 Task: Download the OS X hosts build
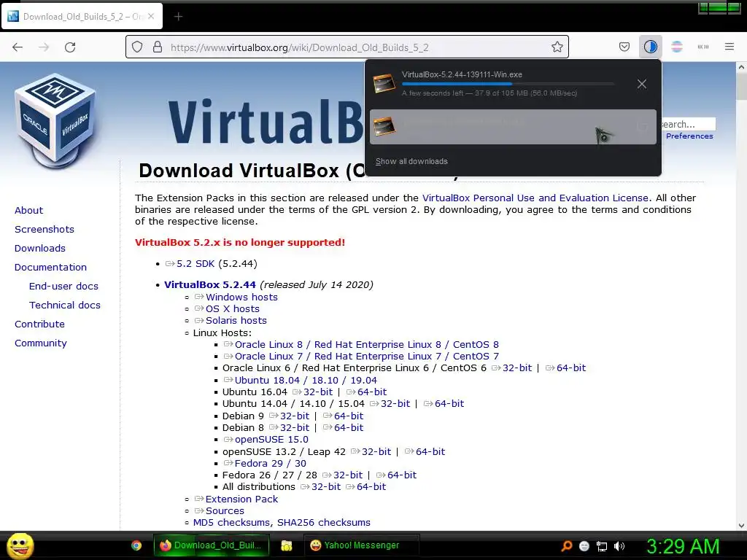tap(233, 309)
